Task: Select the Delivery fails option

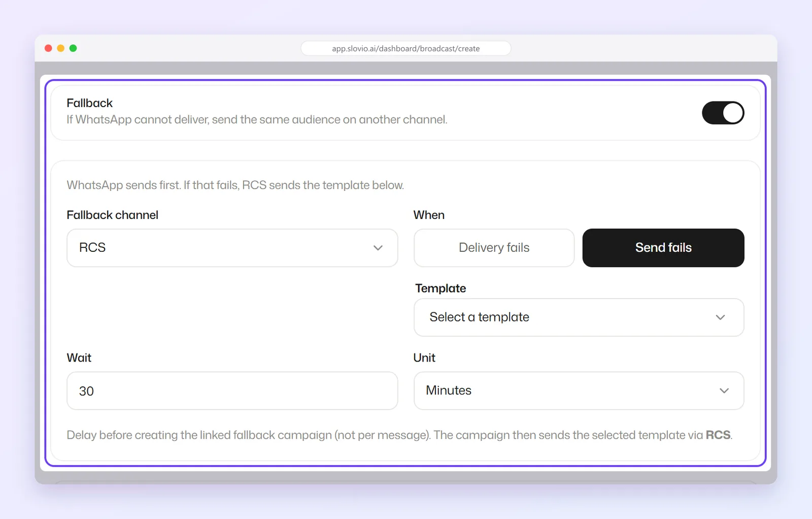Action: 494,248
